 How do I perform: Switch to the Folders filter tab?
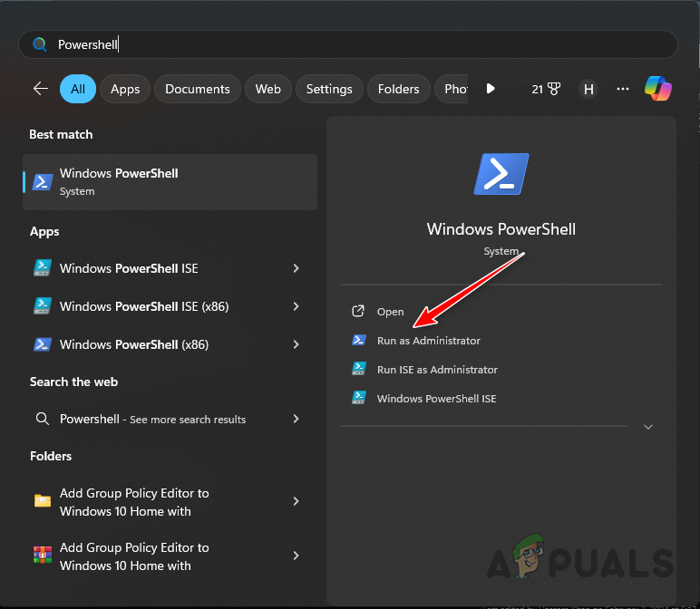tap(398, 89)
